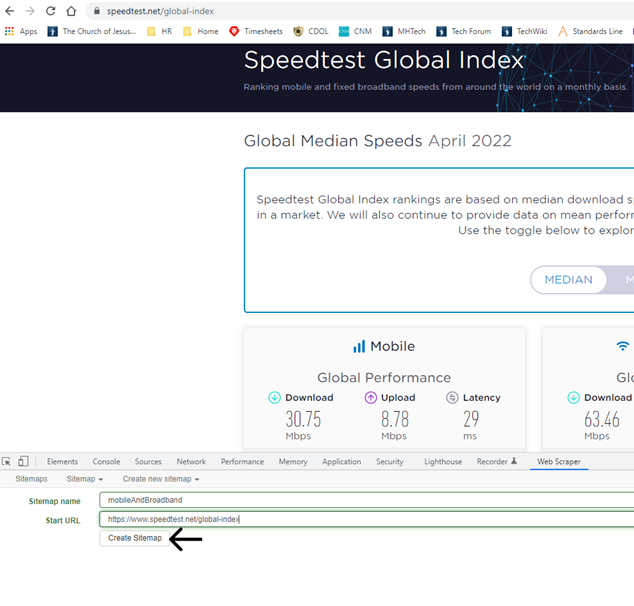
Task: Click the Mobile Upload arrow icon
Action: click(370, 398)
